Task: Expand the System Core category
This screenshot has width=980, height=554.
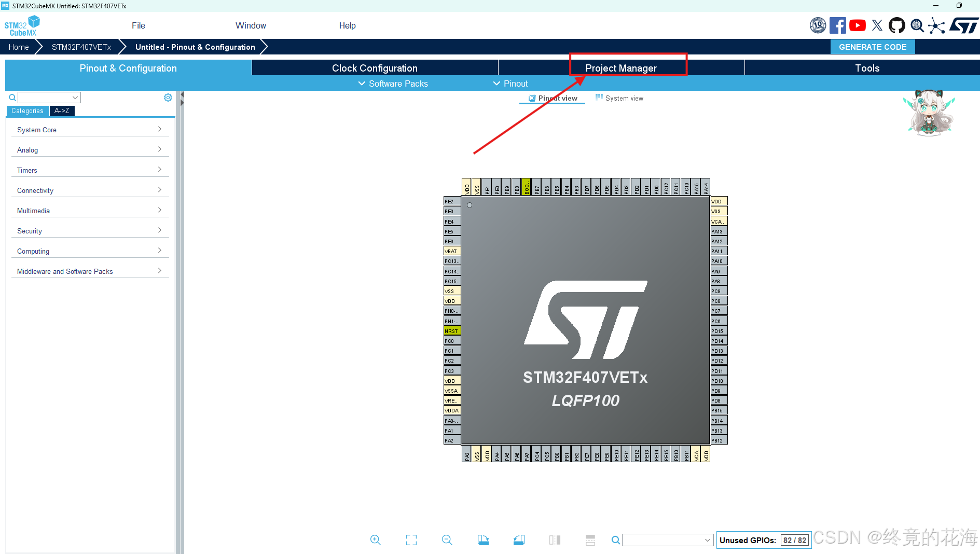Action: pyautogui.click(x=90, y=130)
